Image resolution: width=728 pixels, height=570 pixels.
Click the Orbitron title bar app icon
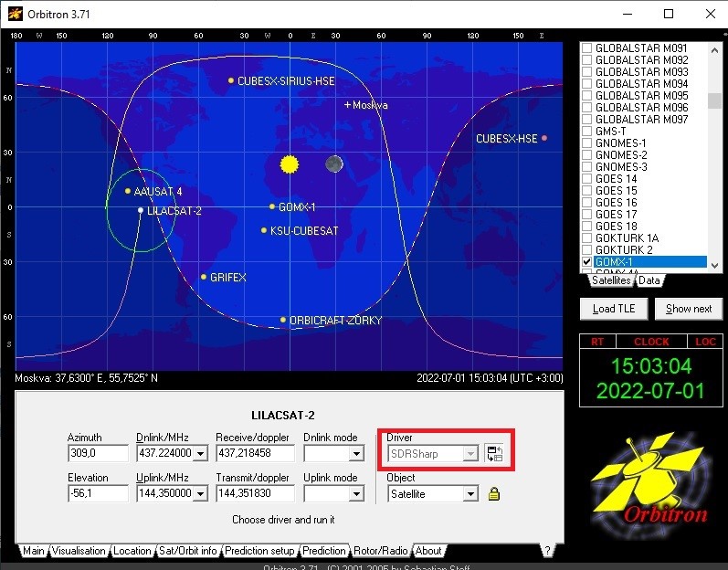(x=15, y=14)
